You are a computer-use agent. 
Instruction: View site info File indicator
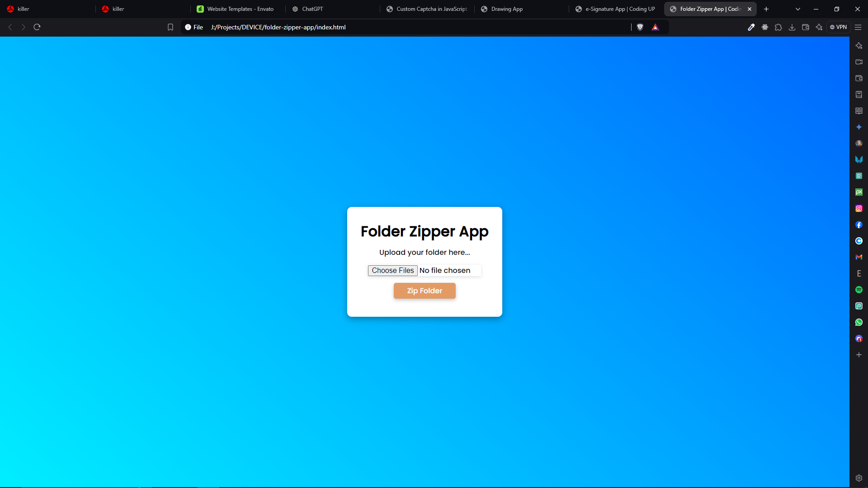tap(194, 27)
